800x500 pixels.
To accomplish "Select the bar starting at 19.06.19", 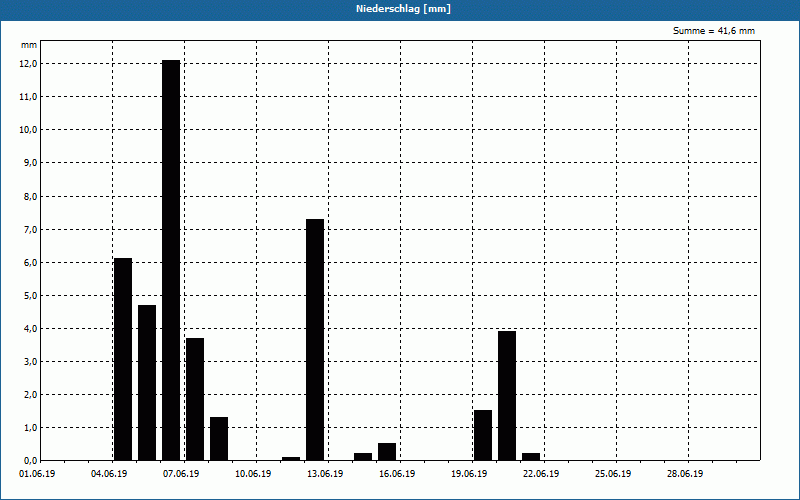I will [x=483, y=435].
